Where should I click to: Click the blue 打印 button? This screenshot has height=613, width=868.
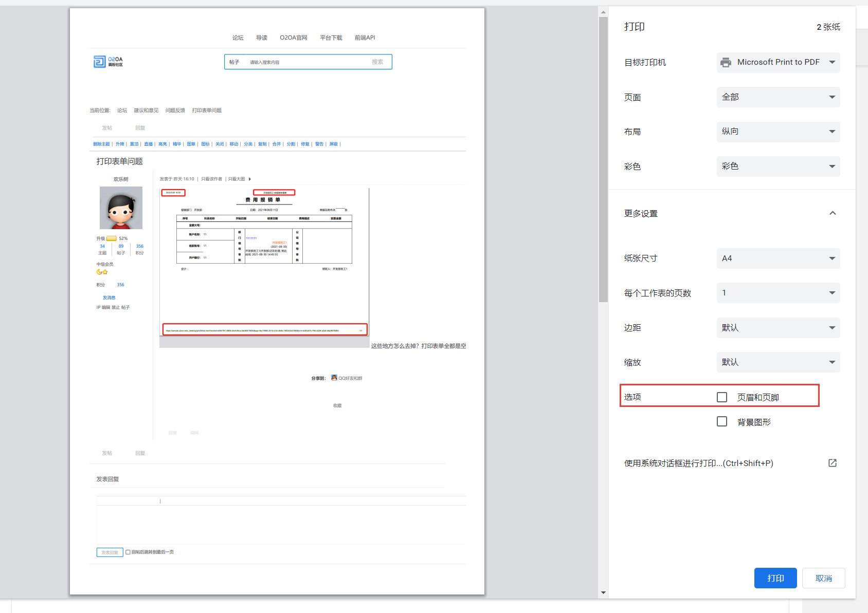pos(775,578)
